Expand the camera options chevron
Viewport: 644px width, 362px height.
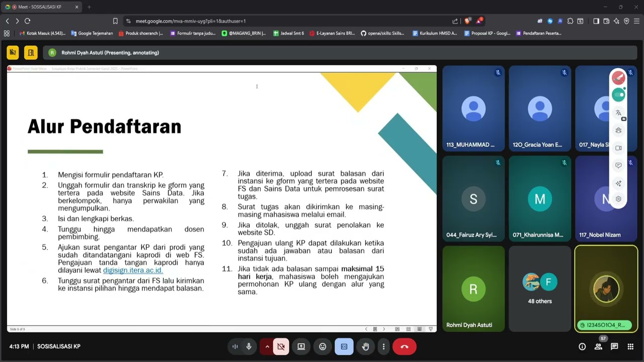click(x=267, y=346)
